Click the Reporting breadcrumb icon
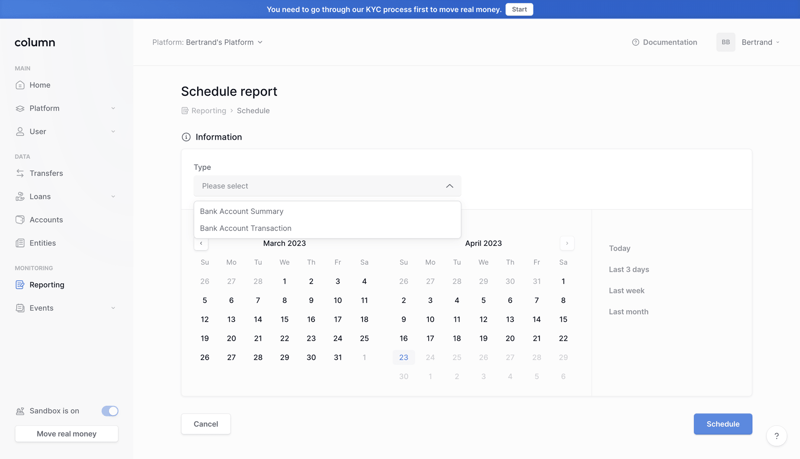 pos(185,111)
